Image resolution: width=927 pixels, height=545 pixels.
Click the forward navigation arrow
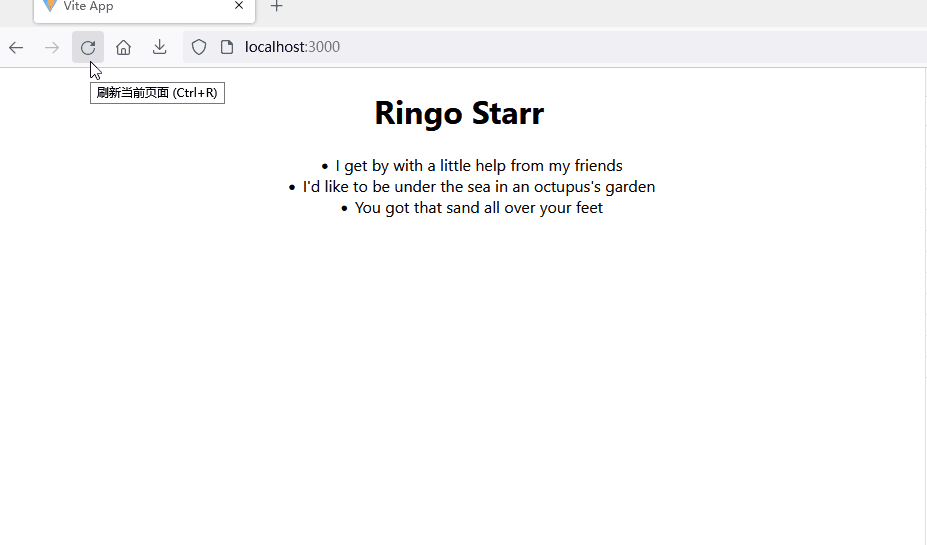[x=52, y=47]
